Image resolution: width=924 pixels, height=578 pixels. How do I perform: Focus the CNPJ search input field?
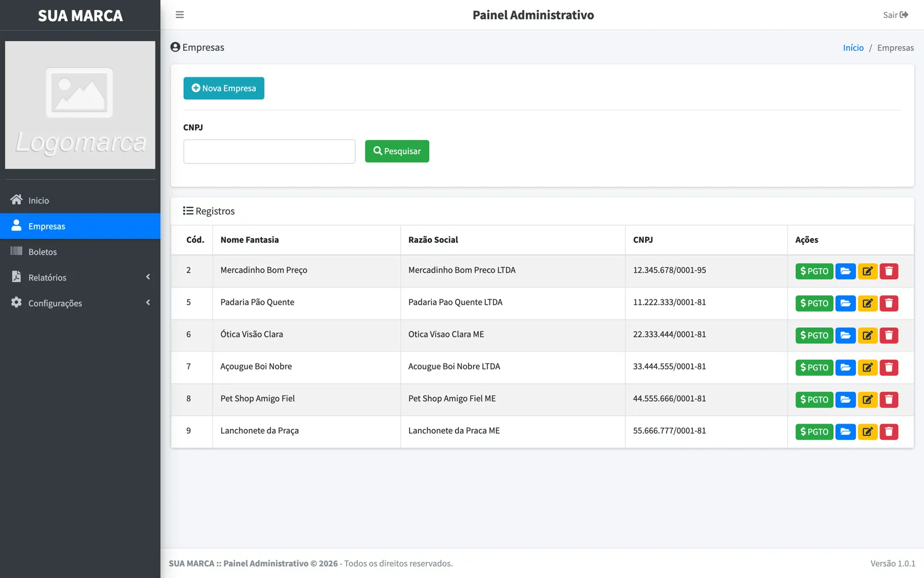click(269, 151)
